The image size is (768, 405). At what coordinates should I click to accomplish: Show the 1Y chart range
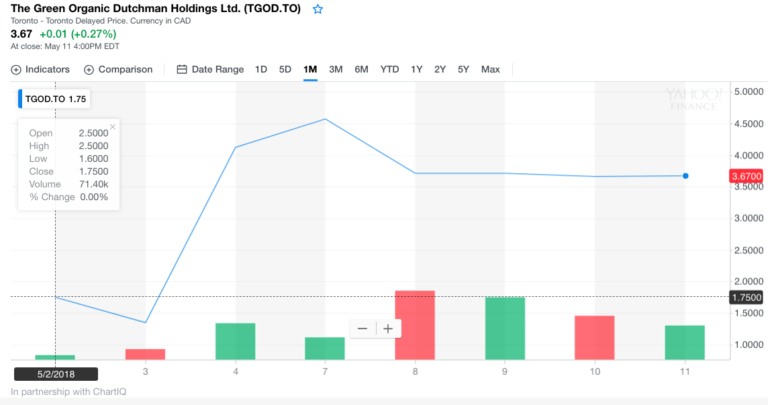coord(417,70)
